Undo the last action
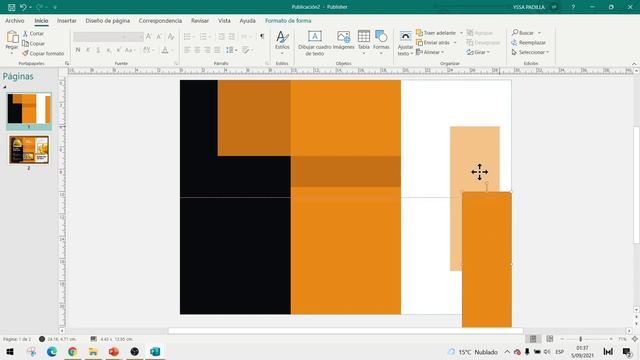 pos(23,7)
